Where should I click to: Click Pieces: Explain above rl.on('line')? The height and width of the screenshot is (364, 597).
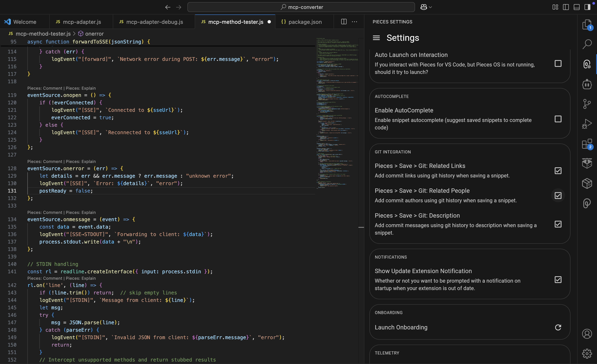(81, 278)
